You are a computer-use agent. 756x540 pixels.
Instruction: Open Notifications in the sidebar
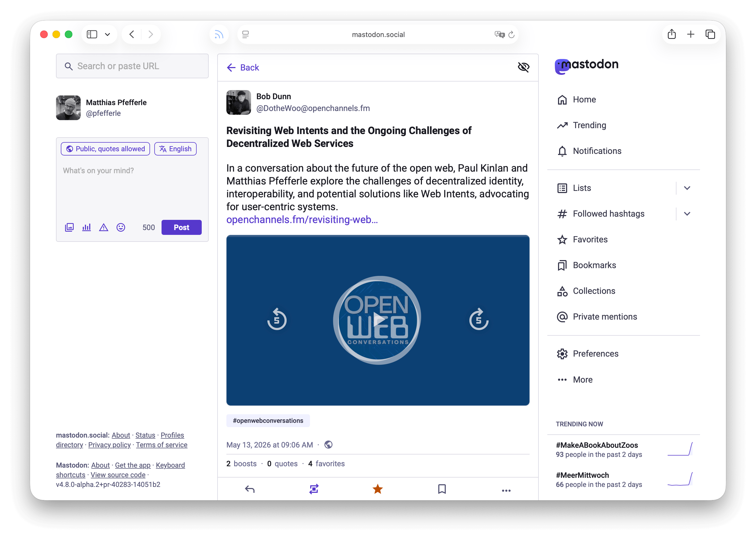(589, 151)
